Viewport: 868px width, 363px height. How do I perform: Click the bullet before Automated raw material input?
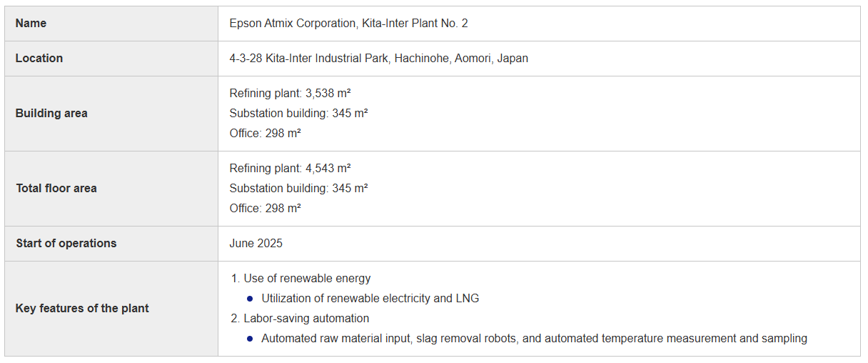(250, 339)
